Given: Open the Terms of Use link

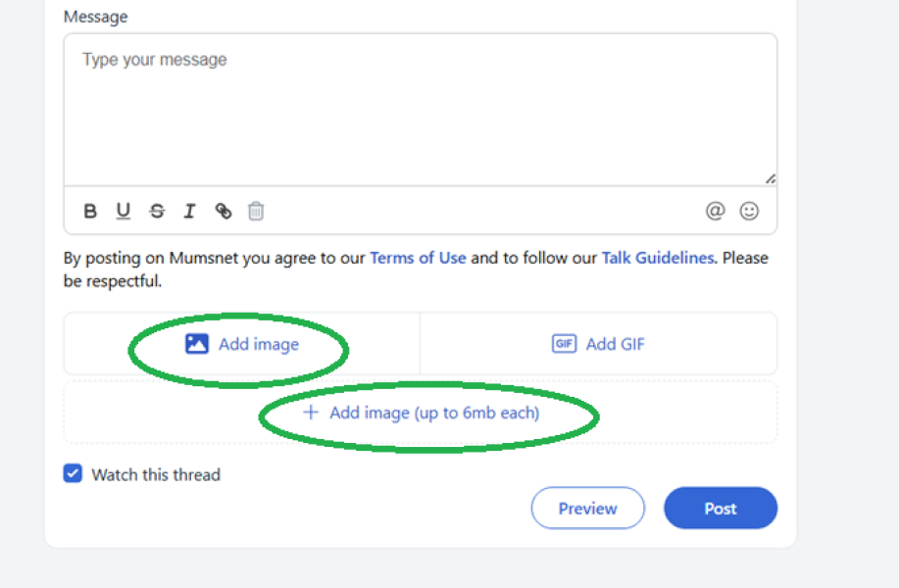Looking at the screenshot, I should coord(418,258).
